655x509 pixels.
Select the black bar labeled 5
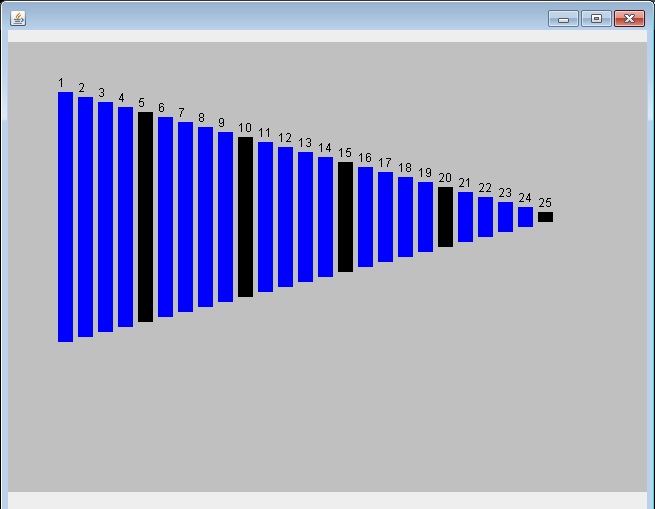click(145, 217)
